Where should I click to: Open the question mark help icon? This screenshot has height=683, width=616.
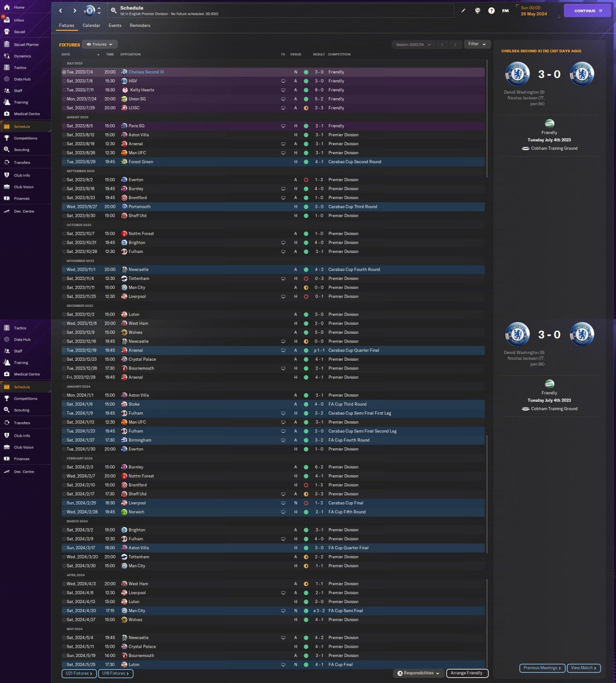[x=491, y=11]
